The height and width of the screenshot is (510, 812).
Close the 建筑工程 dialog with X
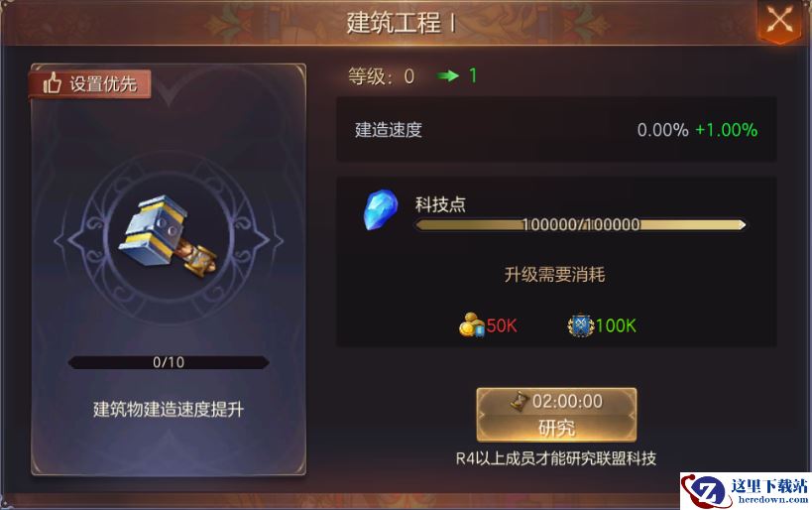point(779,22)
